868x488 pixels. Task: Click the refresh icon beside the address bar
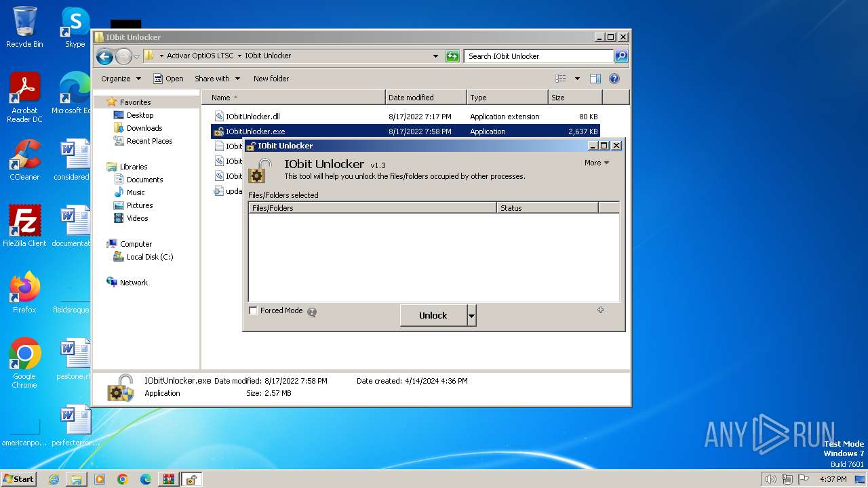point(452,56)
